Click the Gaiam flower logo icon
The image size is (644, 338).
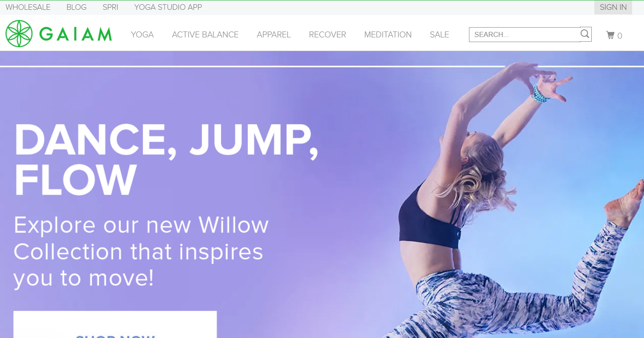[19, 34]
